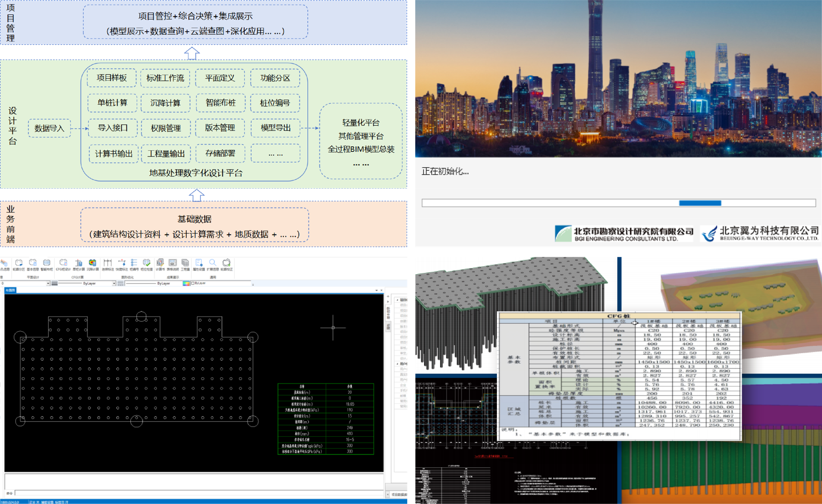822x504 pixels.
Task: Open the layer dropdown showing 0
Action: point(48,284)
